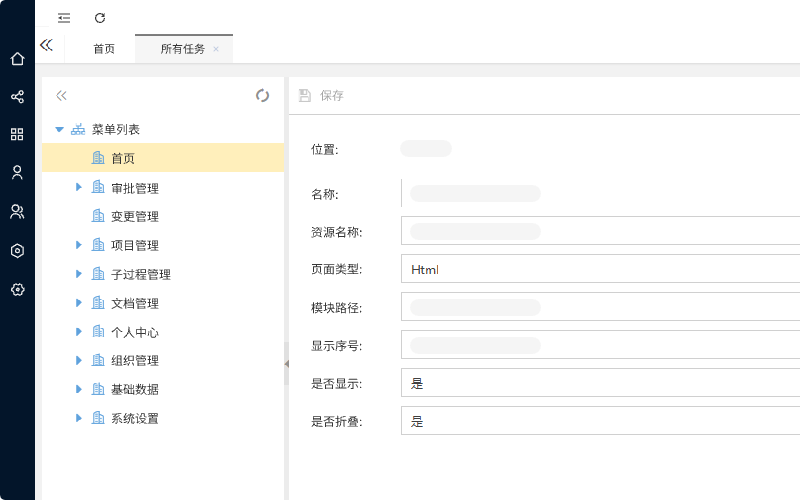The width and height of the screenshot is (800, 500).
Task: Collapse the 菜单列表 root node
Action: coord(60,129)
